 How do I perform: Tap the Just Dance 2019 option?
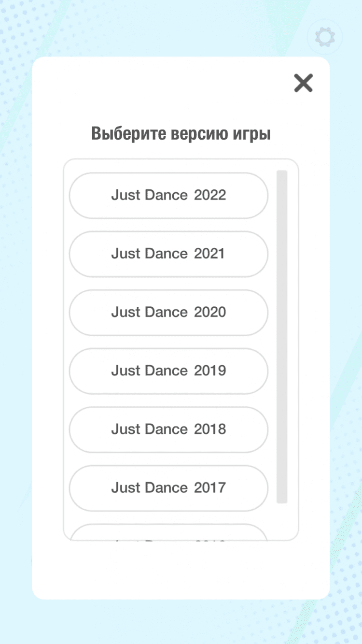point(168,371)
